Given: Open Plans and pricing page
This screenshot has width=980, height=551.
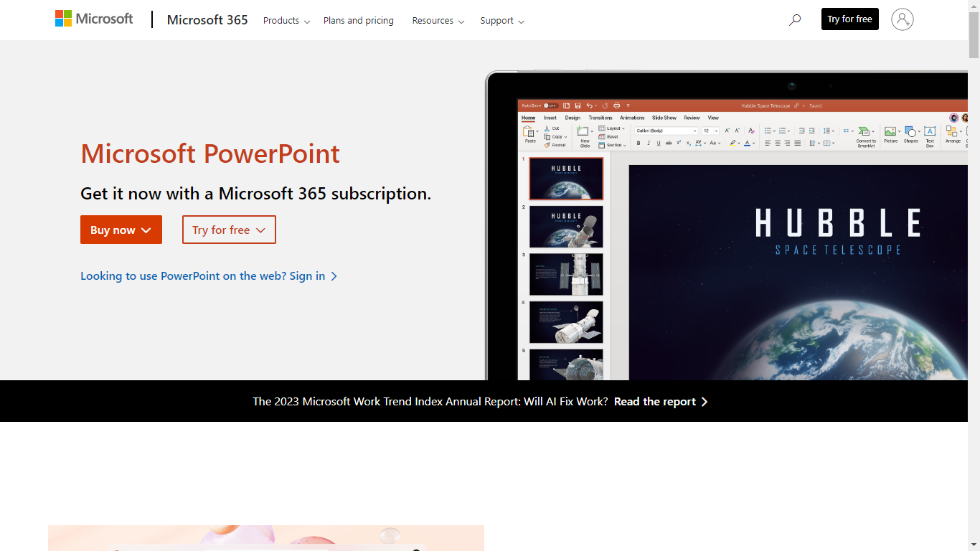Looking at the screenshot, I should [358, 21].
